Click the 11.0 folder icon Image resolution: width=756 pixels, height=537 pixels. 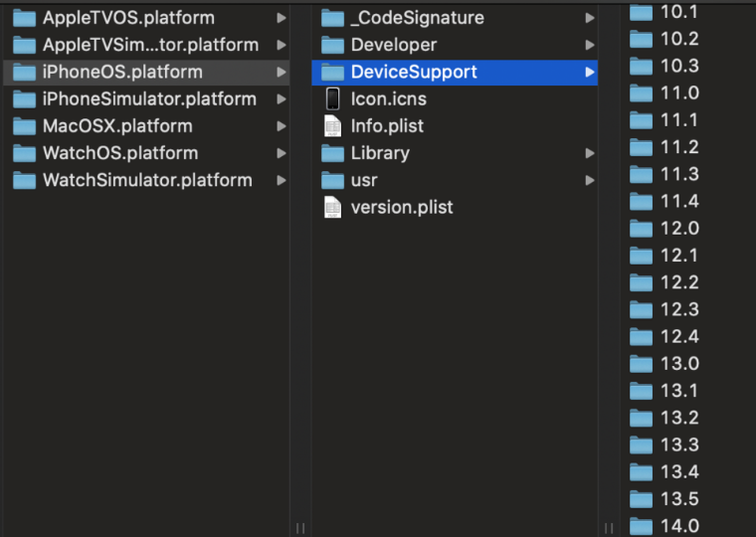pos(642,93)
